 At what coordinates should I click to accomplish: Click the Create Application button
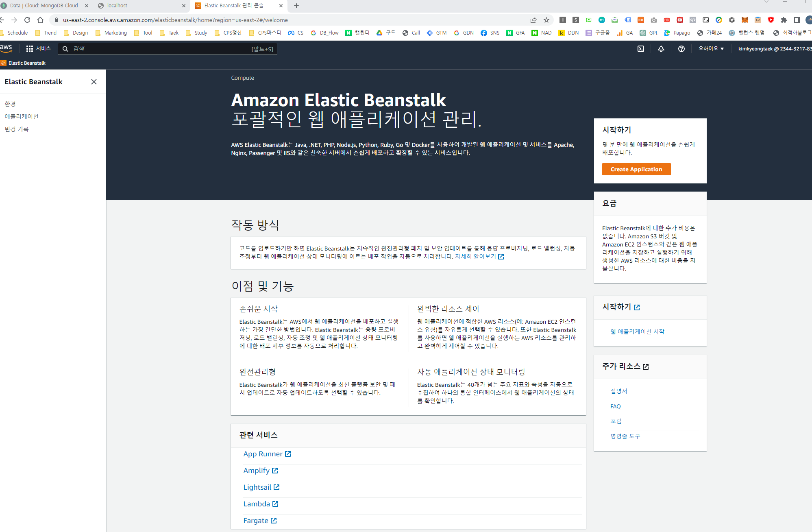pos(636,169)
